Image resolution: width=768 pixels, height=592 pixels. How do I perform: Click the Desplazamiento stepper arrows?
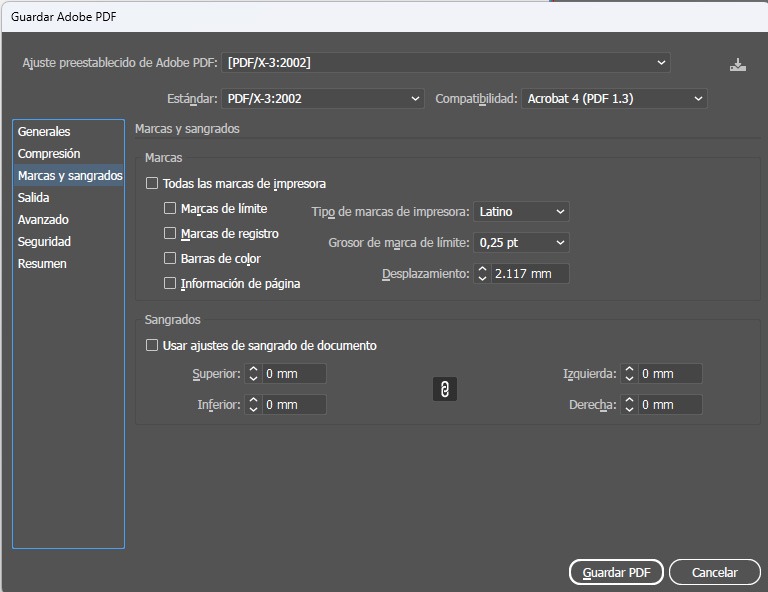(x=482, y=273)
